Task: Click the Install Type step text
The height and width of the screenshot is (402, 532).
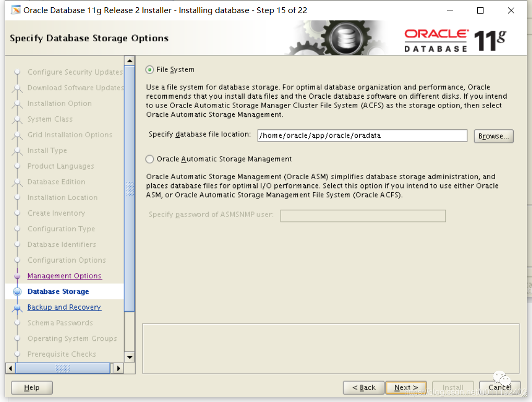Action: pos(47,150)
